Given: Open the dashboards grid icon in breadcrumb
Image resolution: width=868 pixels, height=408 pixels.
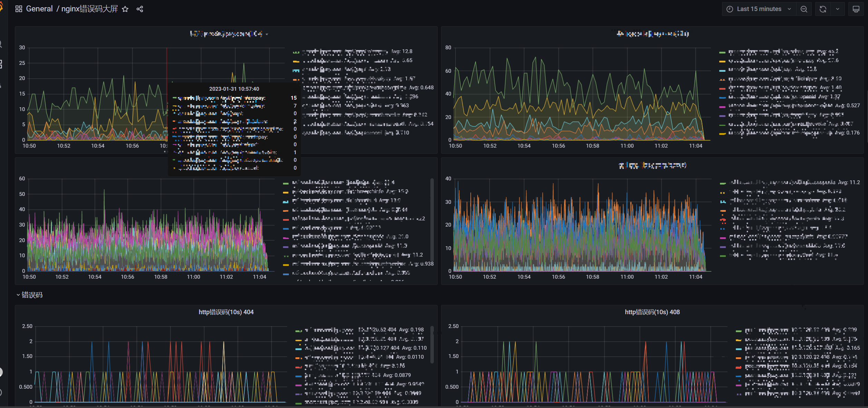Looking at the screenshot, I should pyautogui.click(x=19, y=9).
